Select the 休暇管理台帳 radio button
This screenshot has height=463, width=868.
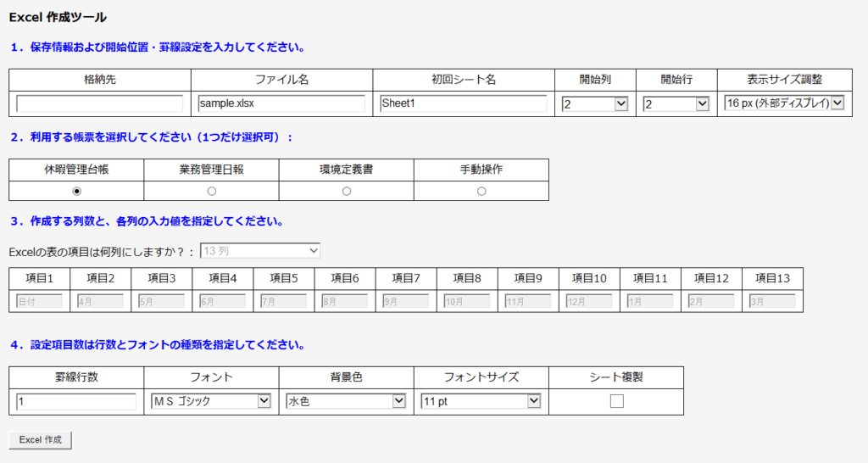[x=76, y=191]
